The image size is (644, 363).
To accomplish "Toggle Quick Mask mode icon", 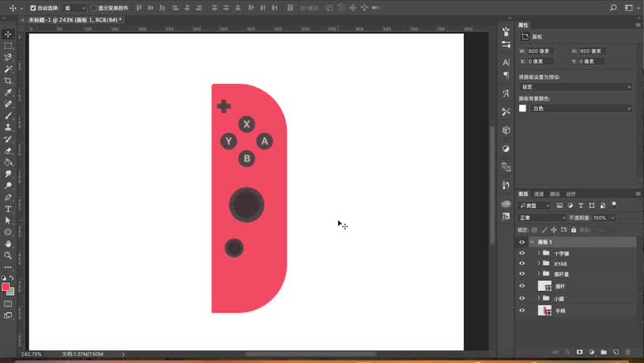I will coord(8,304).
